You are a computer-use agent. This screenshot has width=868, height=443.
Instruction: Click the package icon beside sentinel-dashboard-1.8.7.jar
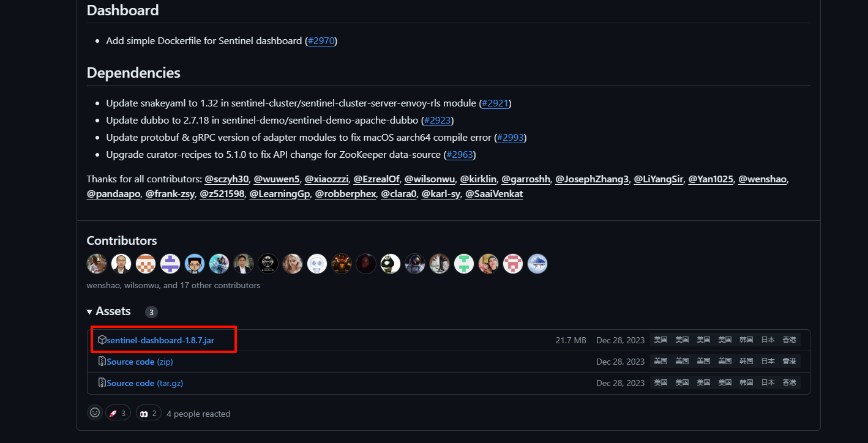click(102, 340)
